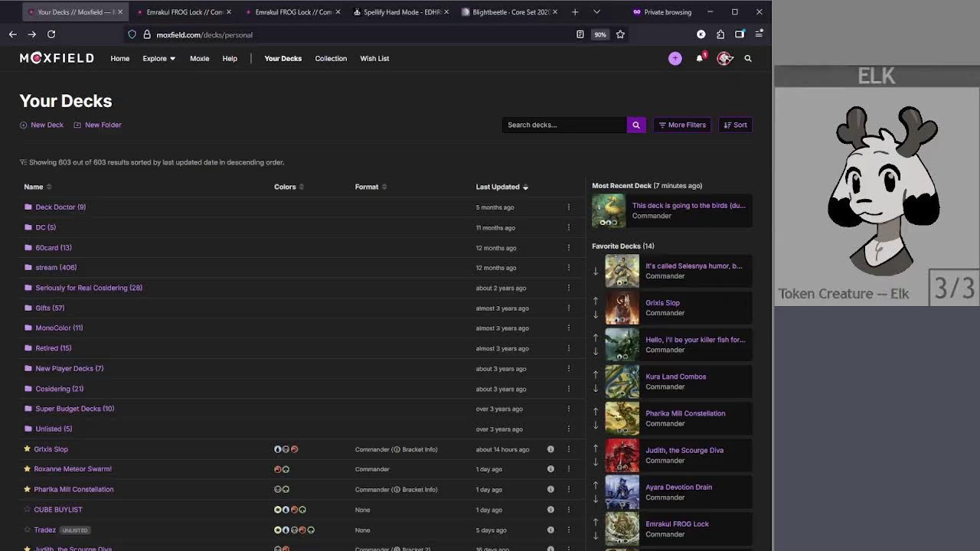
Task: Switch to Blightbeetle Core Set browser tab
Action: tap(511, 12)
